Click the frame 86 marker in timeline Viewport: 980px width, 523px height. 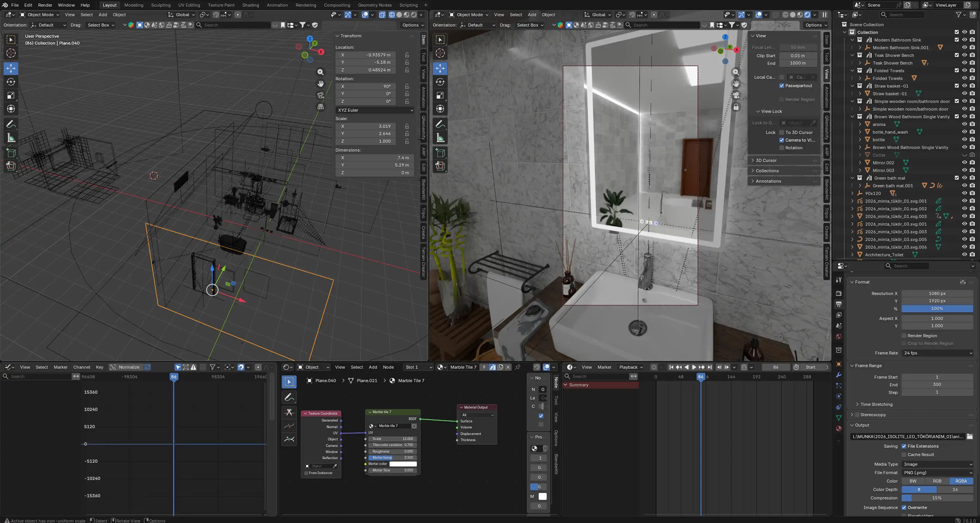(700, 377)
